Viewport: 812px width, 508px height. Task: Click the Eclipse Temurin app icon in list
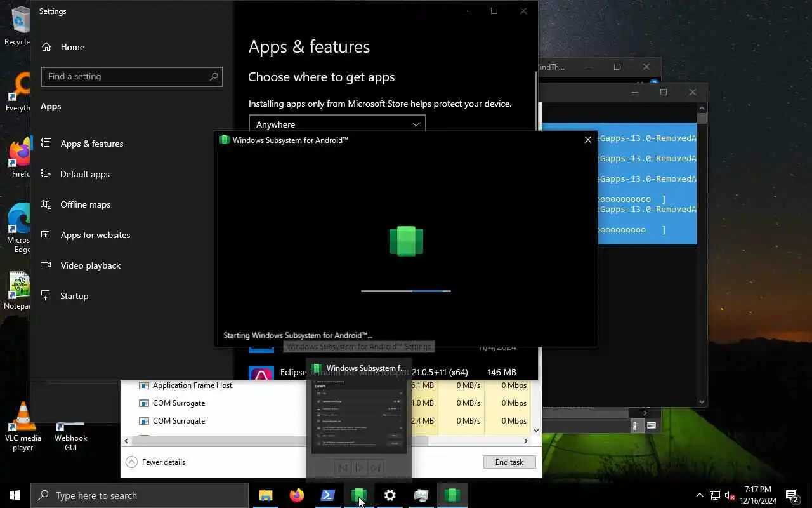(261, 373)
